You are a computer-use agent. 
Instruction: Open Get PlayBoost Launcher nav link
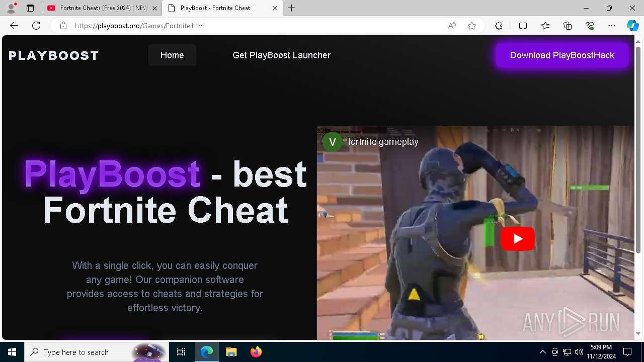point(281,55)
